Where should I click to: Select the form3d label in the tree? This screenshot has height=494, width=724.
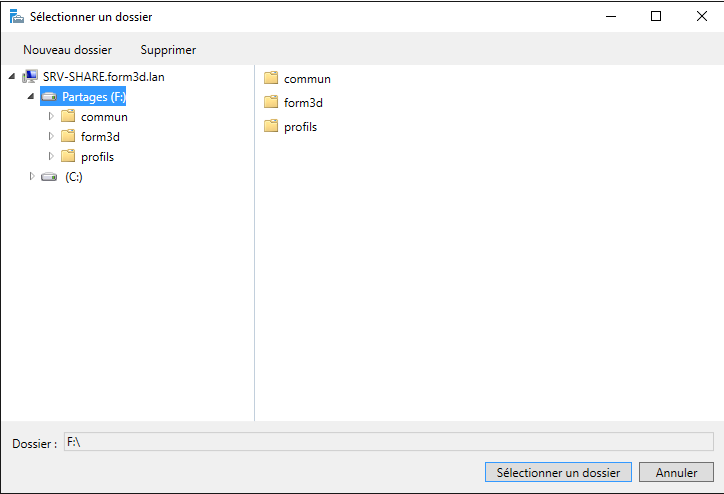100,137
